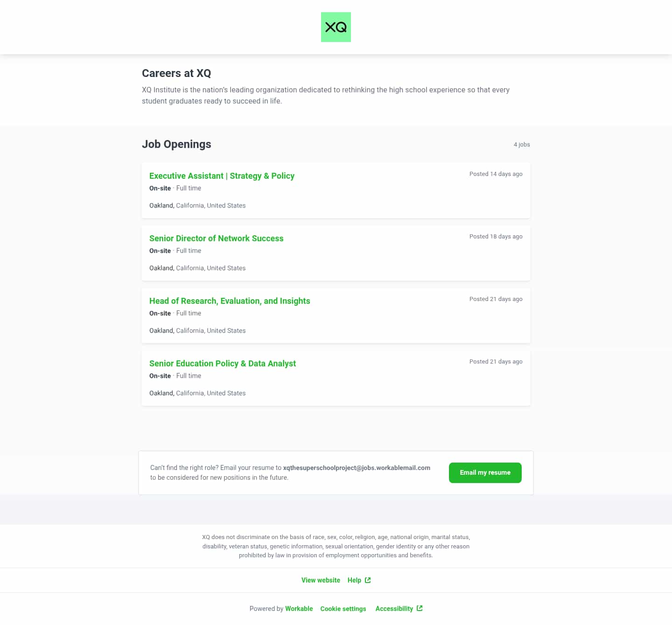Click the external-link icon beside Help

pos(368,580)
